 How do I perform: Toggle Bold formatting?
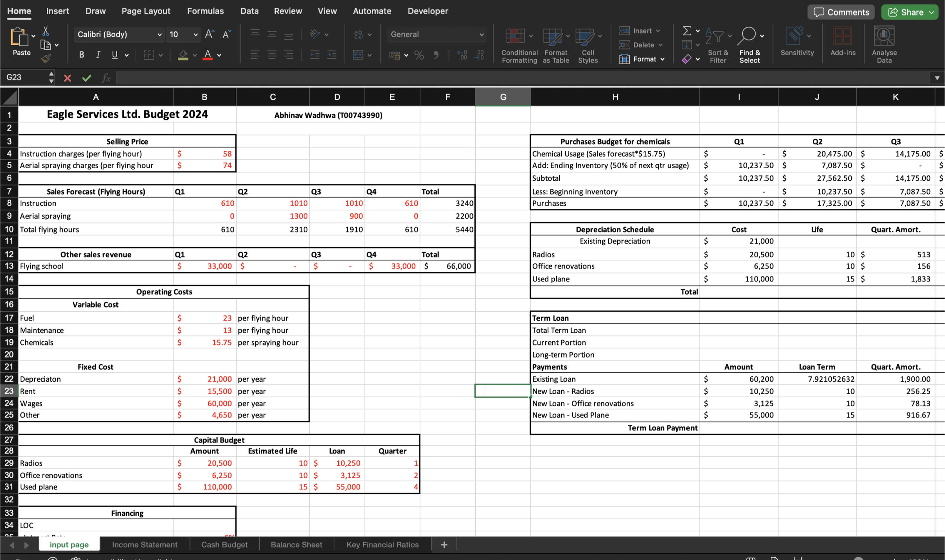(82, 55)
